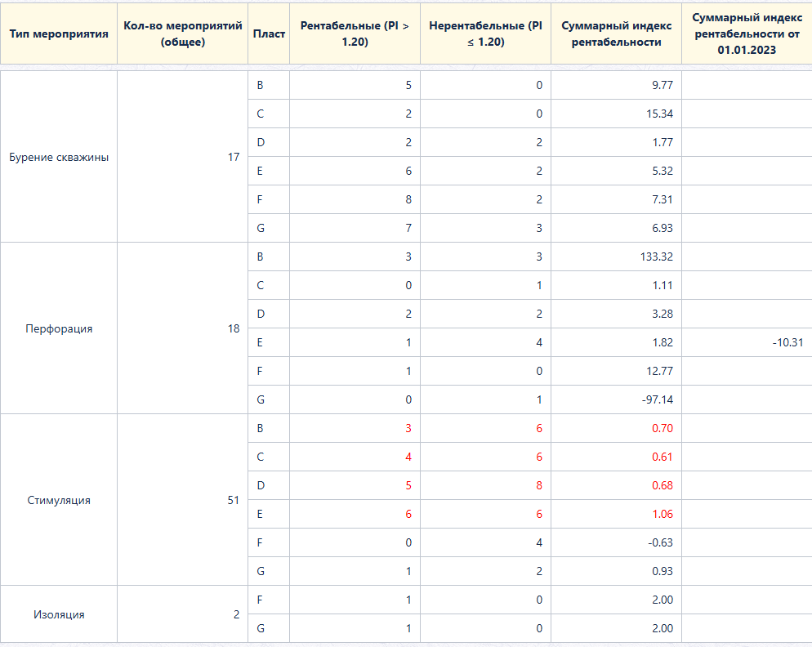Viewport: 812px width, 647px height.
Task: Click total count 17 for Бурение скважины
Action: pyautogui.click(x=182, y=157)
